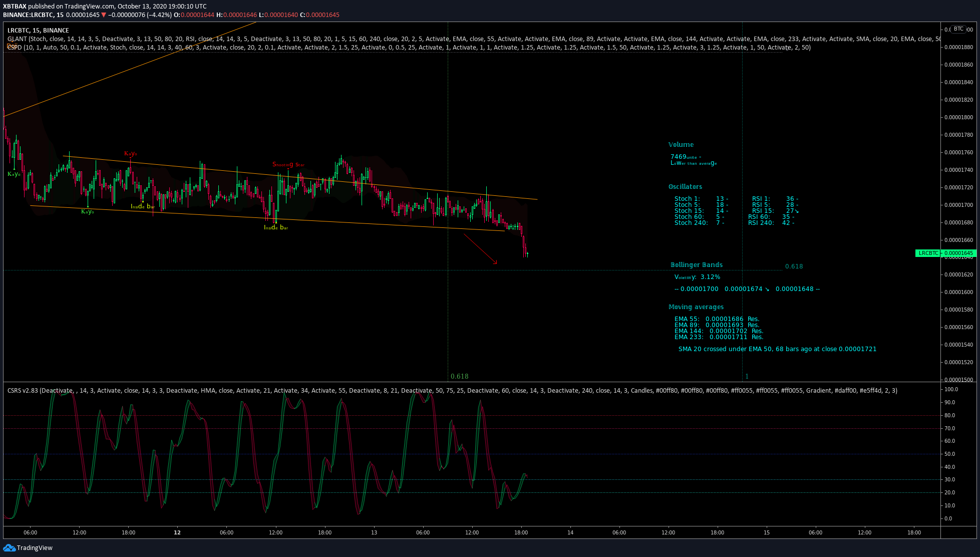Click the Moving averages heading

(x=696, y=307)
